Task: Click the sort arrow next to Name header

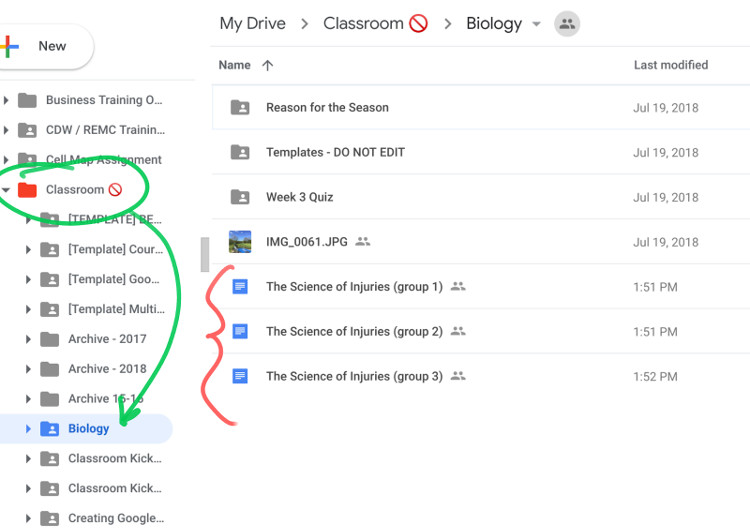Action: [267, 65]
